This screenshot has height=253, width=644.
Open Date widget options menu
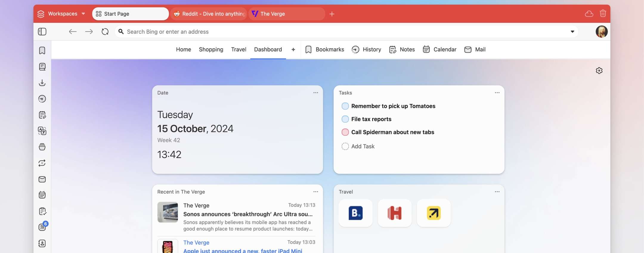tap(316, 93)
